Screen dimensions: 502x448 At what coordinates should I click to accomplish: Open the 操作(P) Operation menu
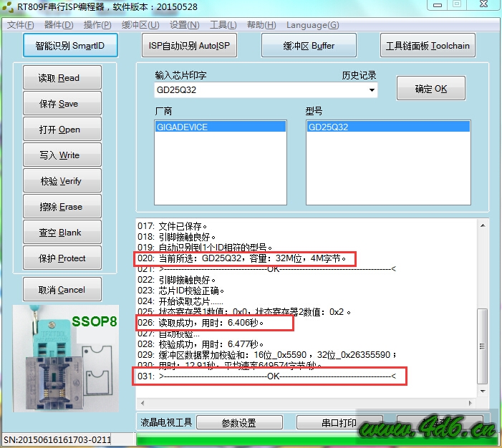(97, 25)
